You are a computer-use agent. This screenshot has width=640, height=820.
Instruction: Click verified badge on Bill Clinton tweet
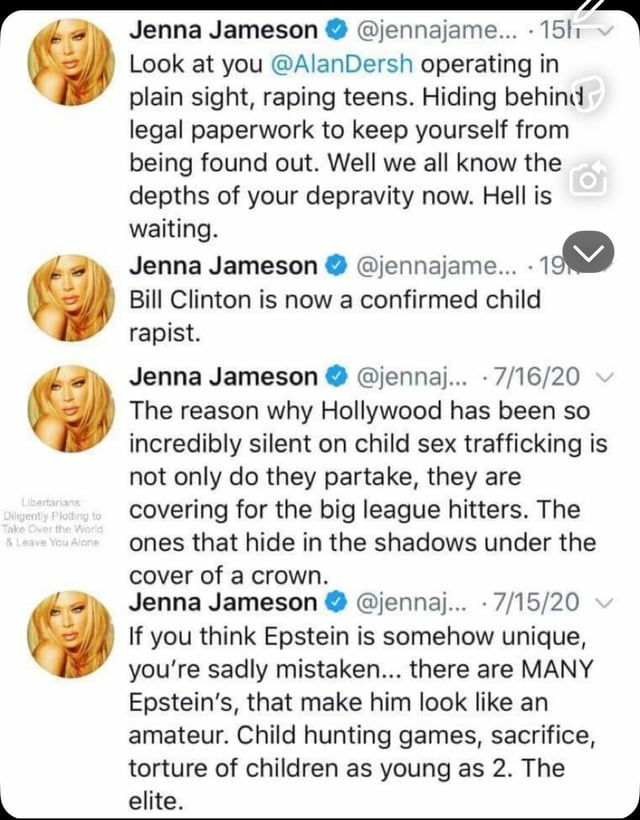(x=336, y=266)
